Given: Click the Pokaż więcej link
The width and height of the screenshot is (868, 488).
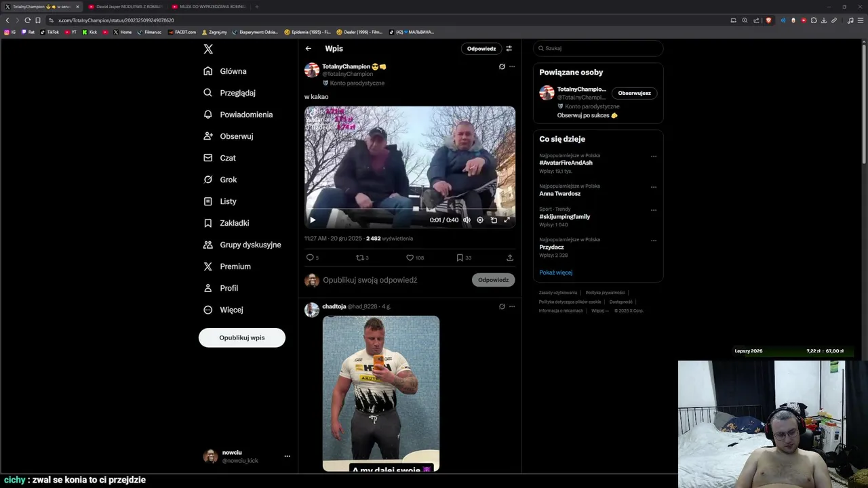Looking at the screenshot, I should tap(555, 272).
